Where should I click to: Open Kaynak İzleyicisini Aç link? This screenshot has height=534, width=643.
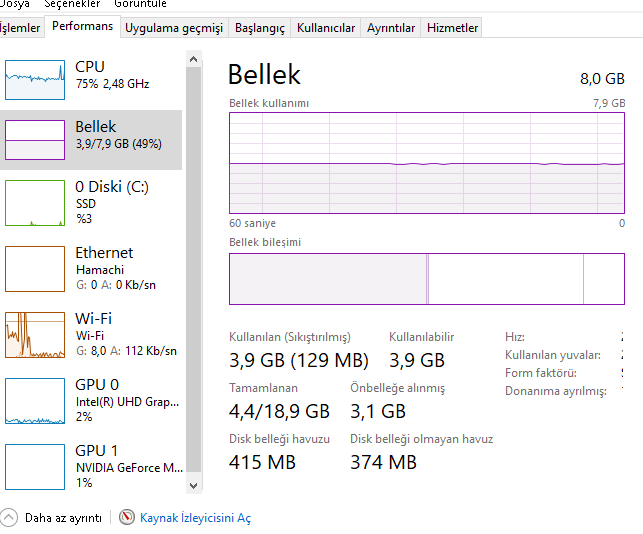pyautogui.click(x=195, y=518)
